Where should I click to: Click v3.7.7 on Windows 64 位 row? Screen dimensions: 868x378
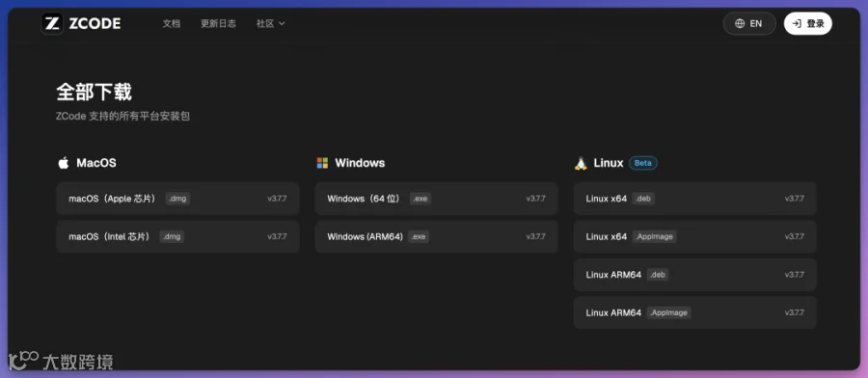tap(536, 198)
